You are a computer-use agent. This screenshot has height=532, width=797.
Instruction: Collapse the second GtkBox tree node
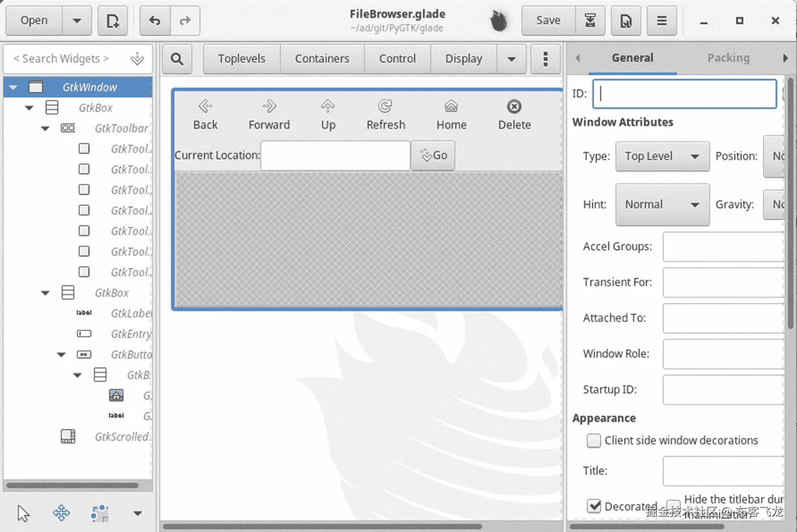(45, 293)
